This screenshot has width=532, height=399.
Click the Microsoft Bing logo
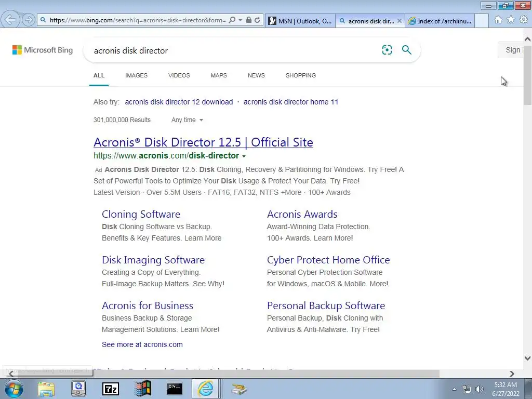pyautogui.click(x=43, y=50)
